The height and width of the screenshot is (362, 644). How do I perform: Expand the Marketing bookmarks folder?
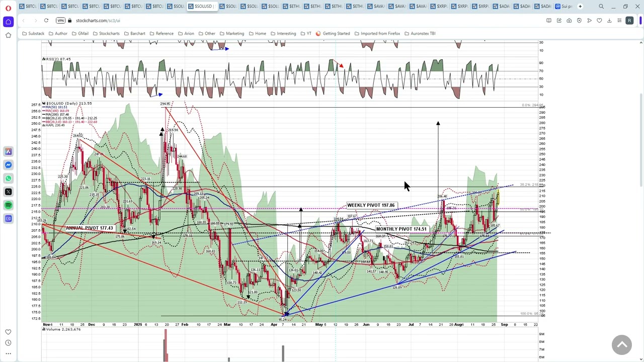(x=232, y=34)
